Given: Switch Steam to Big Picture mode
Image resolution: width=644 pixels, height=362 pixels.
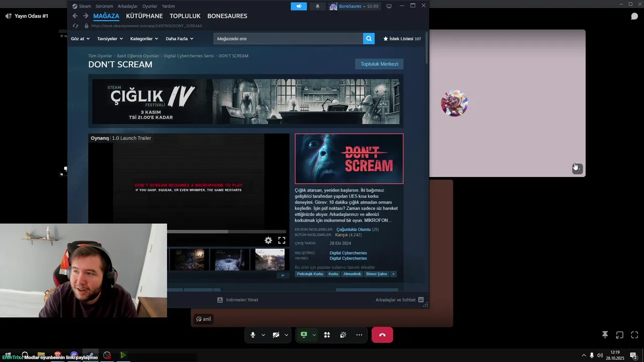Looking at the screenshot, I should [389, 6].
